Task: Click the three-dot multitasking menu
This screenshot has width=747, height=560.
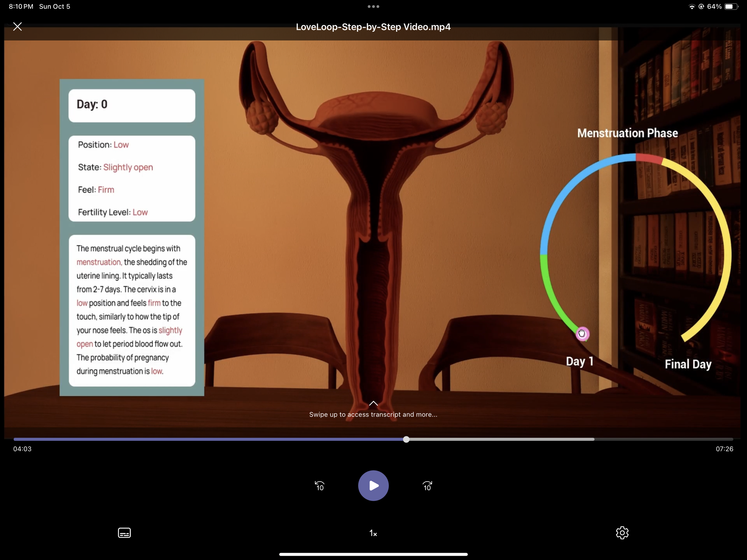Action: [x=373, y=6]
